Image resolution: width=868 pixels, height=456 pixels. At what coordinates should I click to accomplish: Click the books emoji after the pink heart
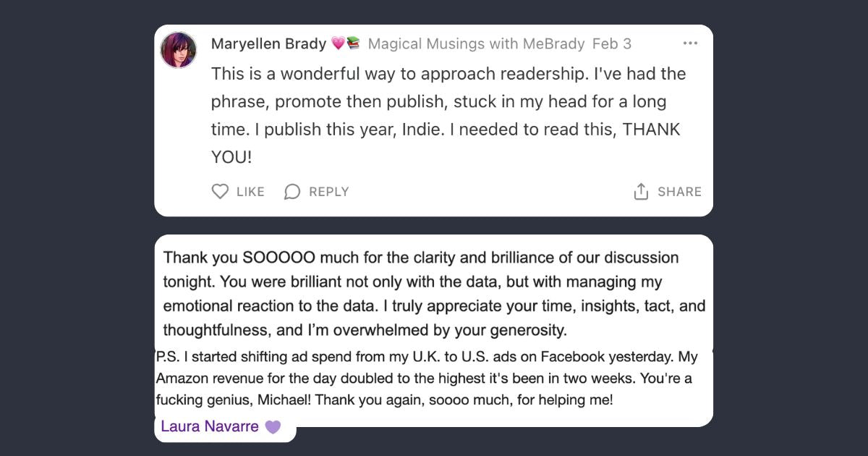coord(355,43)
